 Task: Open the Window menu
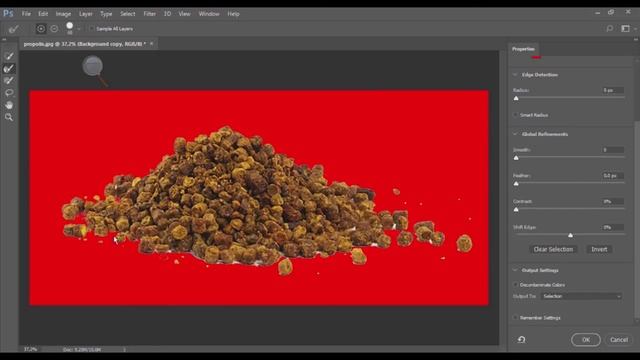[209, 13]
